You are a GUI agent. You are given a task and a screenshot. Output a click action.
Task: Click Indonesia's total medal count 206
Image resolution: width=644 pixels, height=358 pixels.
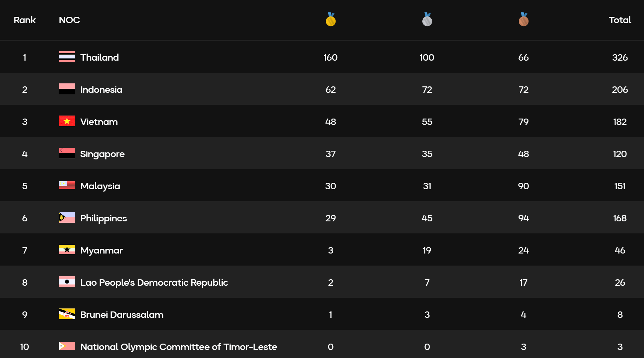click(620, 89)
